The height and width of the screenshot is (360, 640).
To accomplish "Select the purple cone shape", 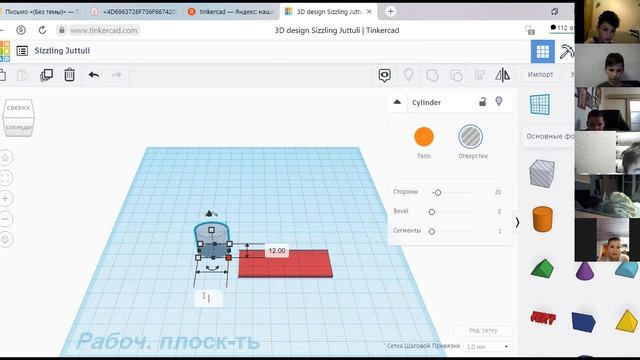I will [585, 271].
